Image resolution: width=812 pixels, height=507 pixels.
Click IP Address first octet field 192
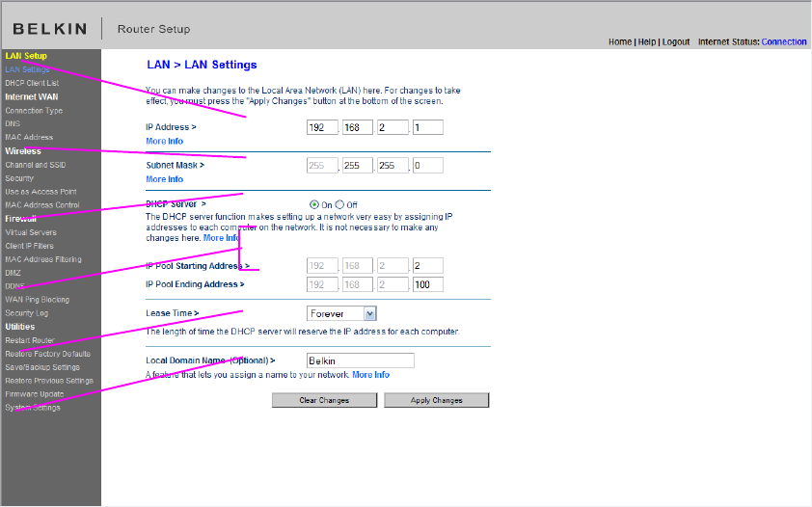coord(322,127)
